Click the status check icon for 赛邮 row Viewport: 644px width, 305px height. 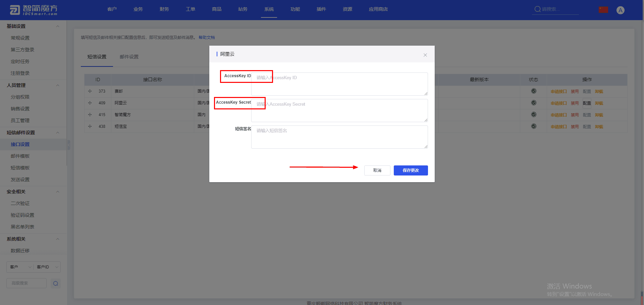click(534, 91)
